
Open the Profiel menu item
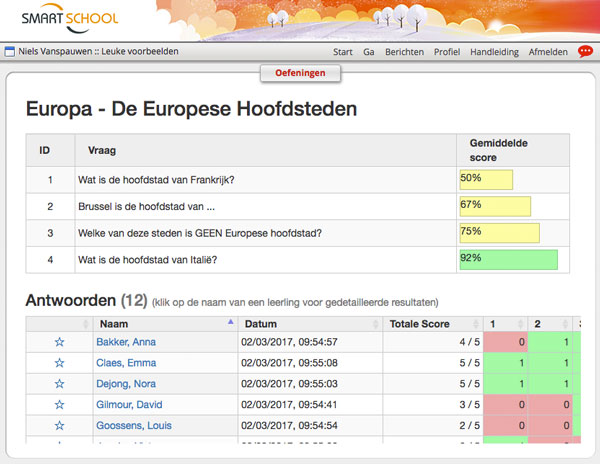447,52
